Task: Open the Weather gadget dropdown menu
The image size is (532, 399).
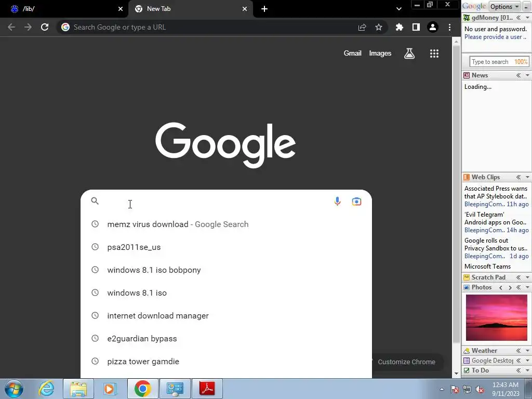Action: point(528,351)
